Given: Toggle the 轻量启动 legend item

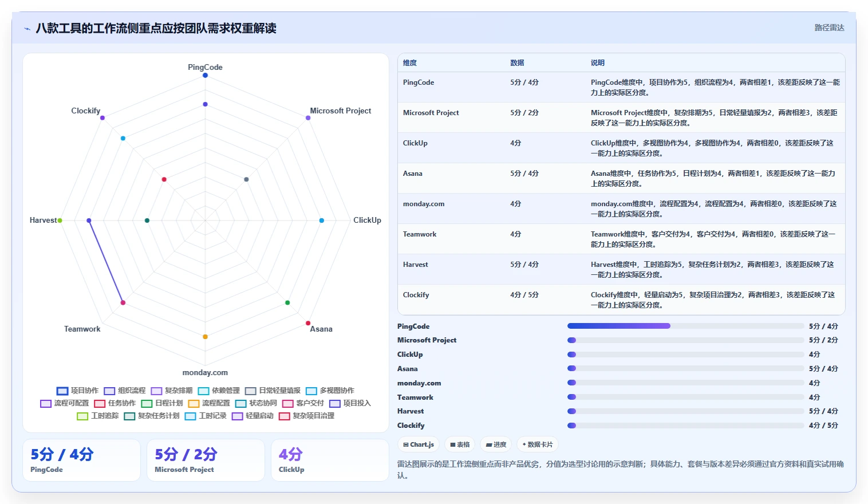Looking at the screenshot, I should coord(252,416).
